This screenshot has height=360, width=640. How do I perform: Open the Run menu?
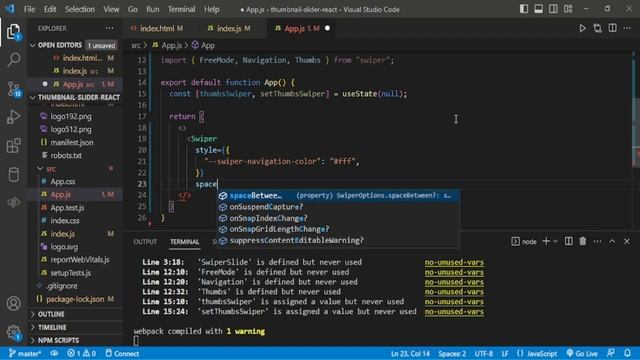click(x=152, y=9)
